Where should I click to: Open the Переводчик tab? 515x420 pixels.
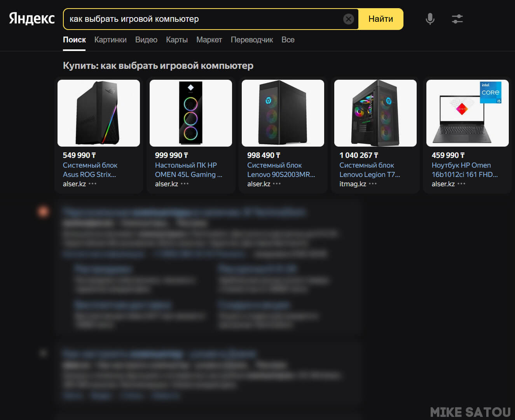(252, 40)
